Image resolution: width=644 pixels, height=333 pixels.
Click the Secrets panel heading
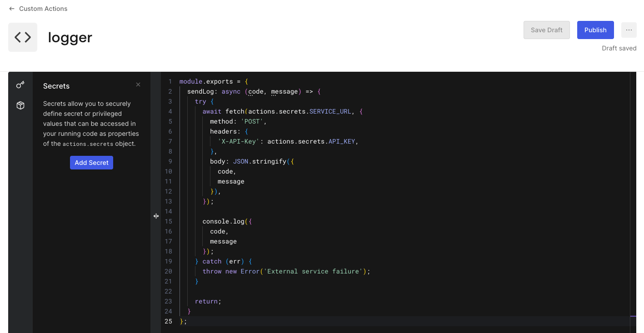pyautogui.click(x=56, y=86)
